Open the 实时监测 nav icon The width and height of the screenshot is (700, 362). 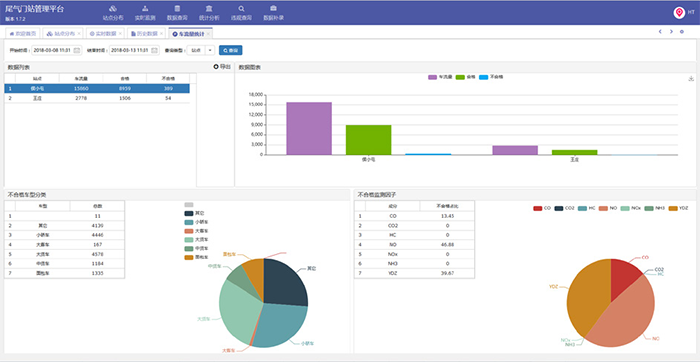pos(145,8)
